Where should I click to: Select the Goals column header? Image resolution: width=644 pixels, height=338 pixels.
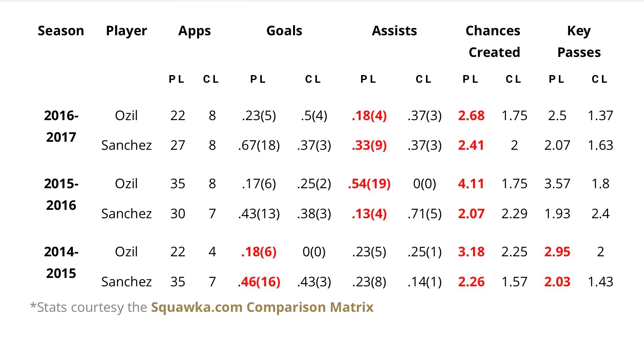(x=284, y=31)
